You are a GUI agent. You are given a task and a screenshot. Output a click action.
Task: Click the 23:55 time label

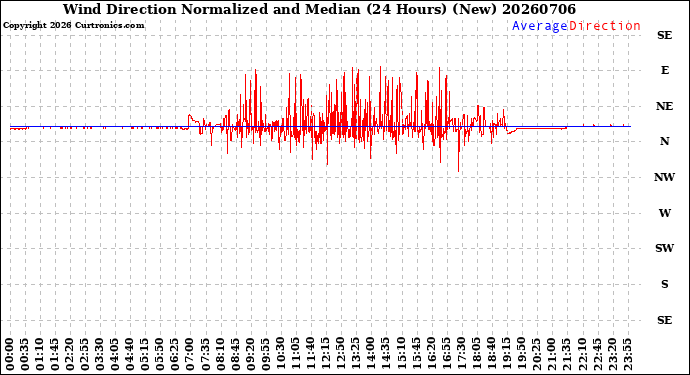click(628, 355)
